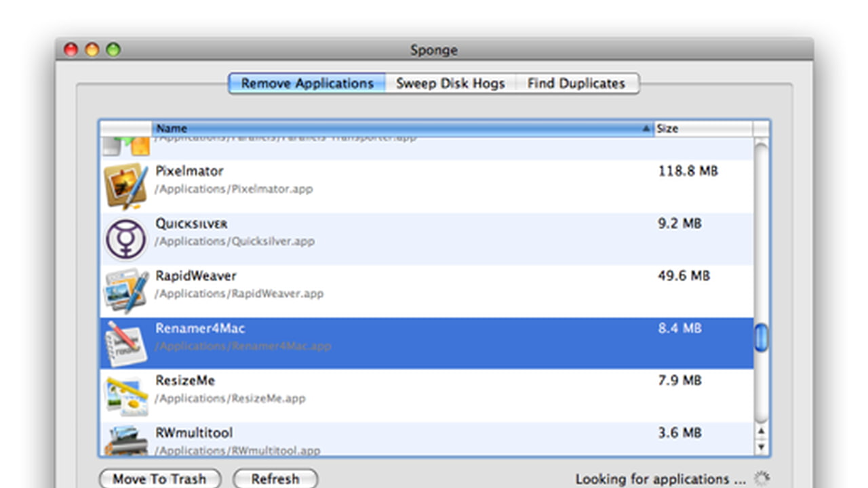Open the Sweep Disk Hogs tab
Viewport: 868px width, 488px height.
coord(450,83)
